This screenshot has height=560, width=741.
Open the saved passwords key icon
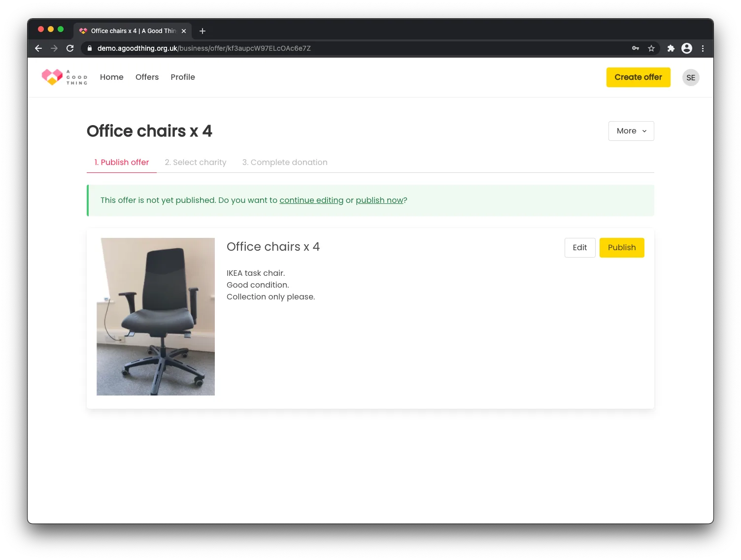(x=636, y=48)
